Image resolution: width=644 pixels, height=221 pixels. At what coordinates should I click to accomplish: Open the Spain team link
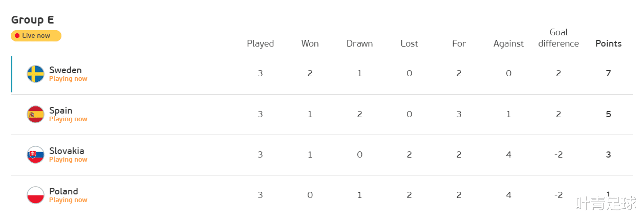61,110
